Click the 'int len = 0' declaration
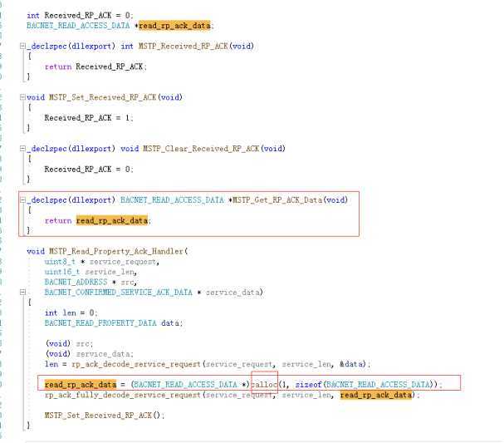Screen dimensions: 504x443 (x=71, y=313)
